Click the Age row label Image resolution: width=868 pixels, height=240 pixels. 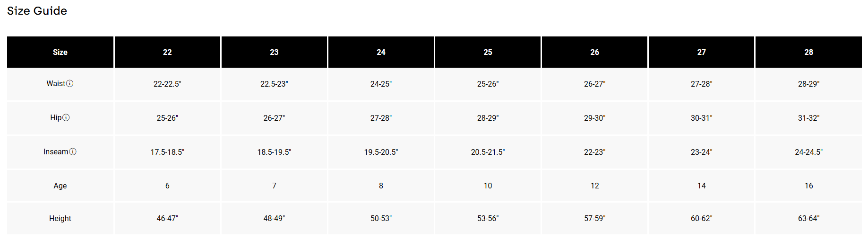[x=60, y=186]
